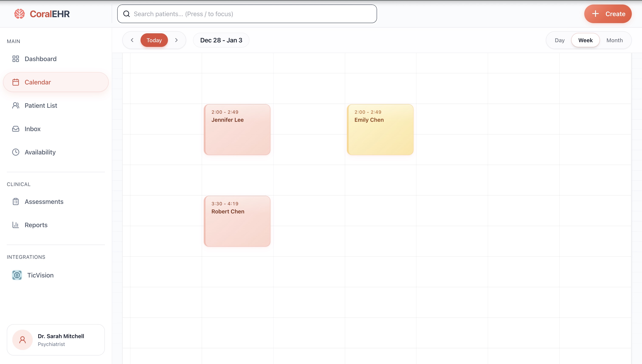Screen dimensions: 642x364
Task: Open the Inbox page
Action: point(56,129)
